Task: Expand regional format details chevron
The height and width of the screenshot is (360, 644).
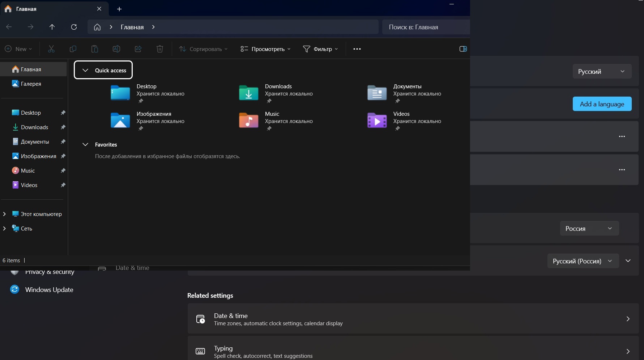Action: point(628,261)
